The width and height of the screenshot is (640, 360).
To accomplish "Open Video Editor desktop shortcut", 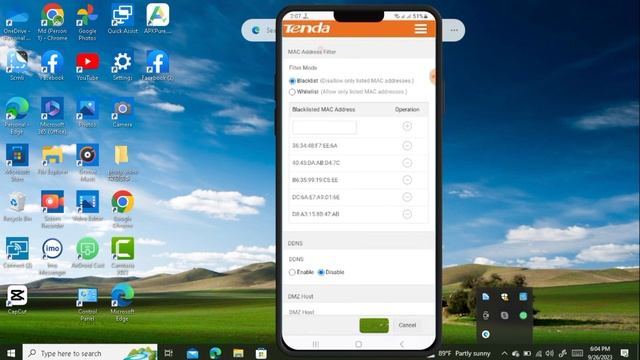I will point(87,206).
